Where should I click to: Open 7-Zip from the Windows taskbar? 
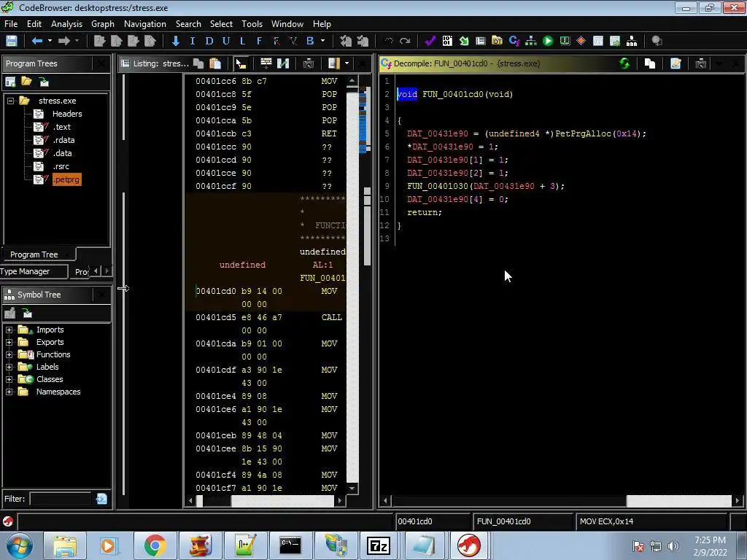coord(379,545)
